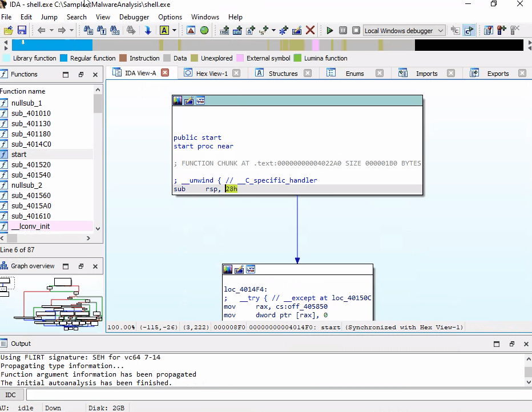Click color icon on start graph node

click(178, 101)
